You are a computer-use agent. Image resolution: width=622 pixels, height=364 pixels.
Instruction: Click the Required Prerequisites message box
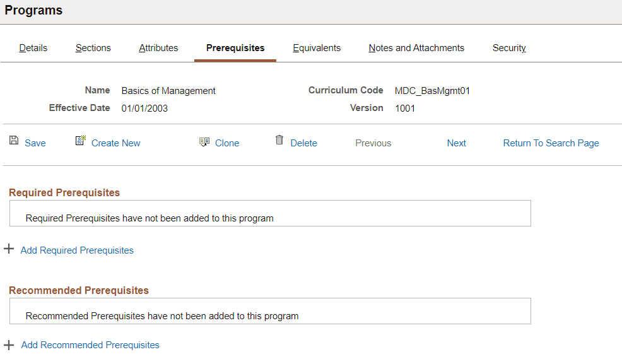coord(270,213)
